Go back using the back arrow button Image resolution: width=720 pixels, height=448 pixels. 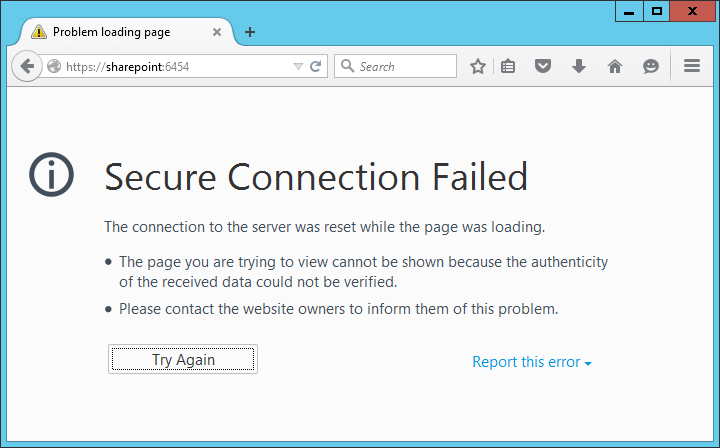pyautogui.click(x=27, y=66)
